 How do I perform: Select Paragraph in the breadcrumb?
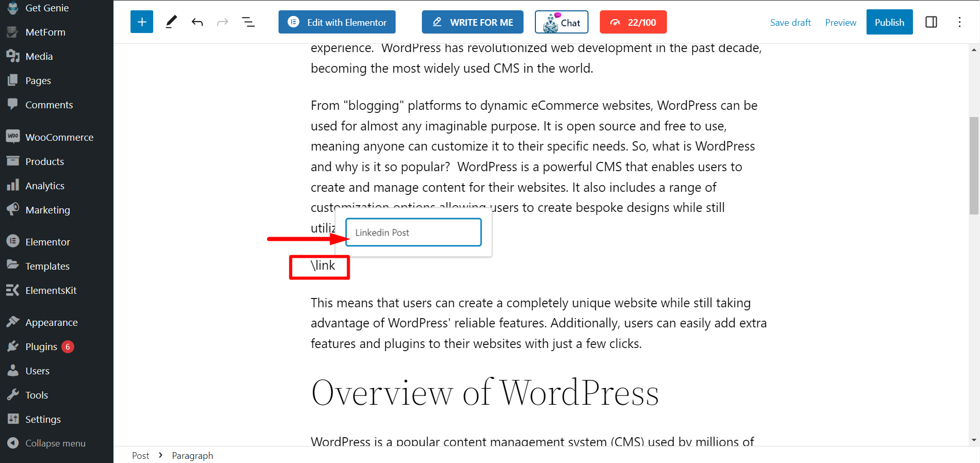(192, 456)
